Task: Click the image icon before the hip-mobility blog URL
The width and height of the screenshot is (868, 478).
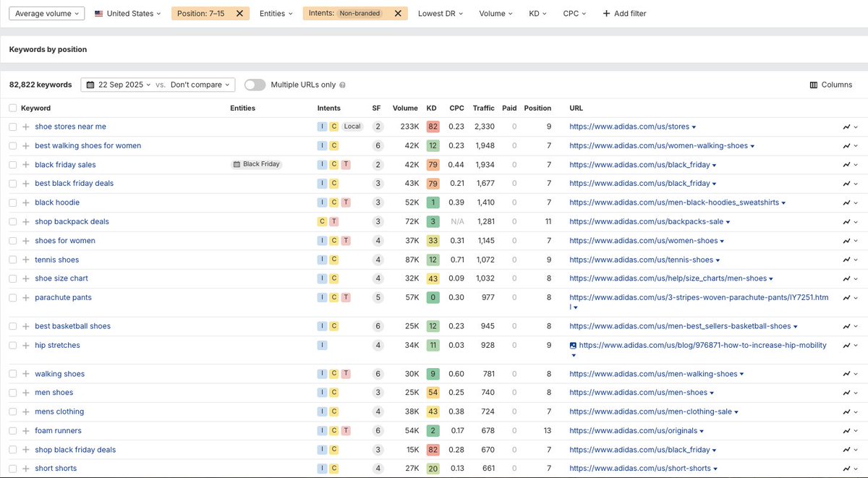Action: [573, 346]
